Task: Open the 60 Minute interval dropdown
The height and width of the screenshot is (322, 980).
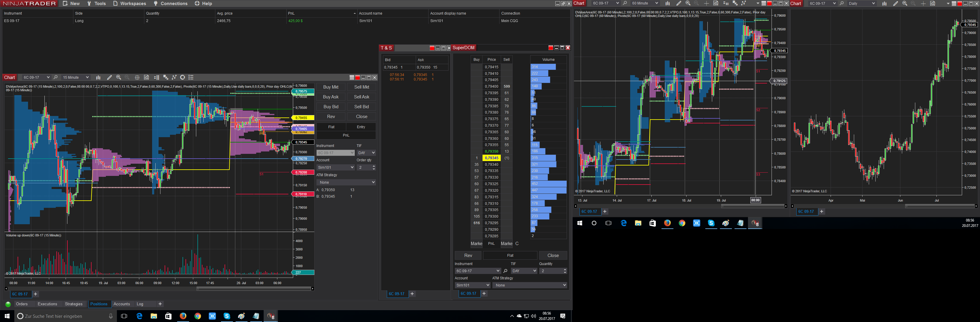Action: [645, 3]
